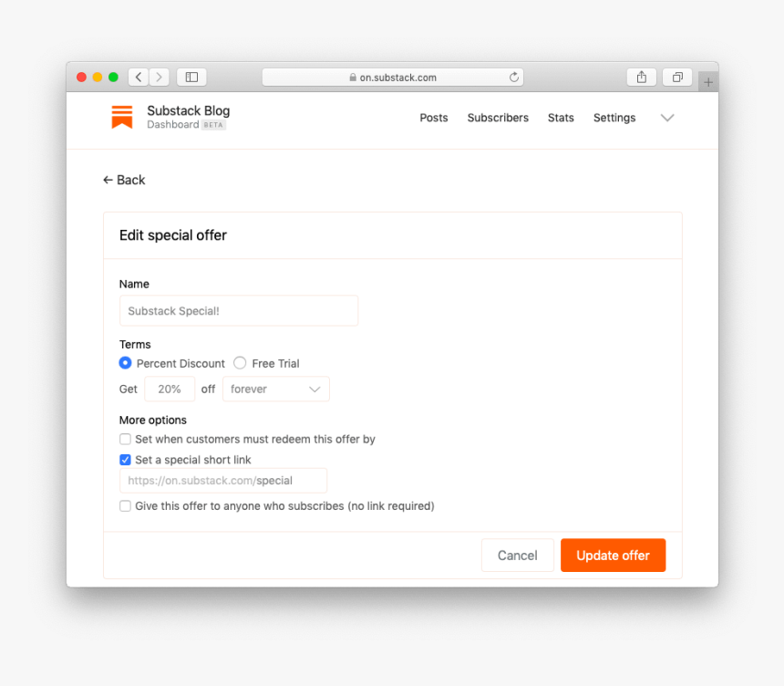
Task: Go to the Subscribers section
Action: pyautogui.click(x=498, y=118)
